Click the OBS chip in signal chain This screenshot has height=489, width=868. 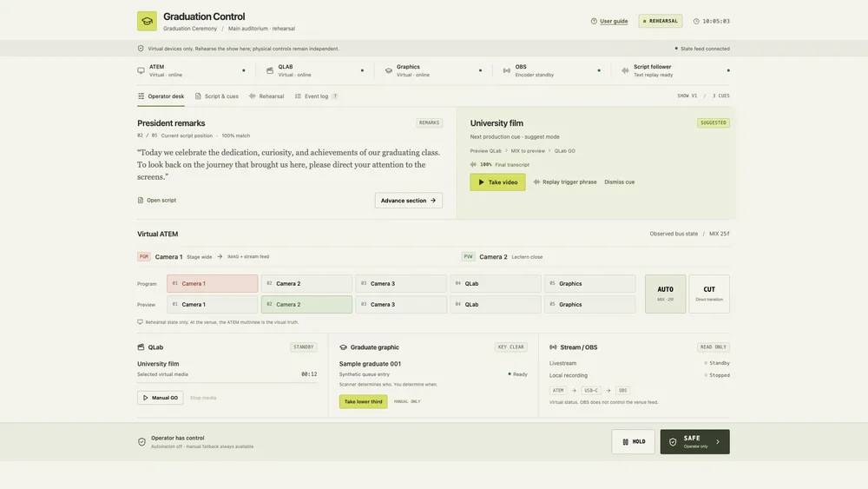622,391
